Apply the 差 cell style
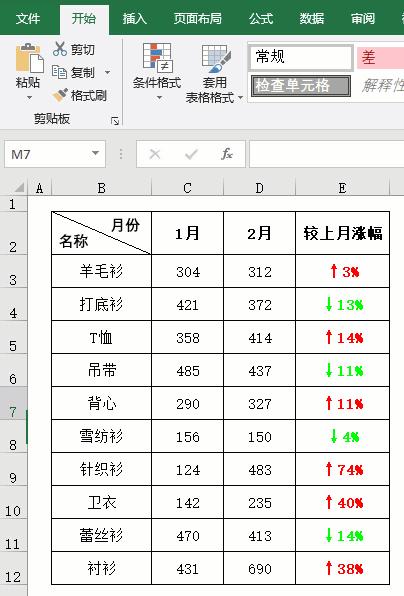404x596 pixels. [380, 57]
